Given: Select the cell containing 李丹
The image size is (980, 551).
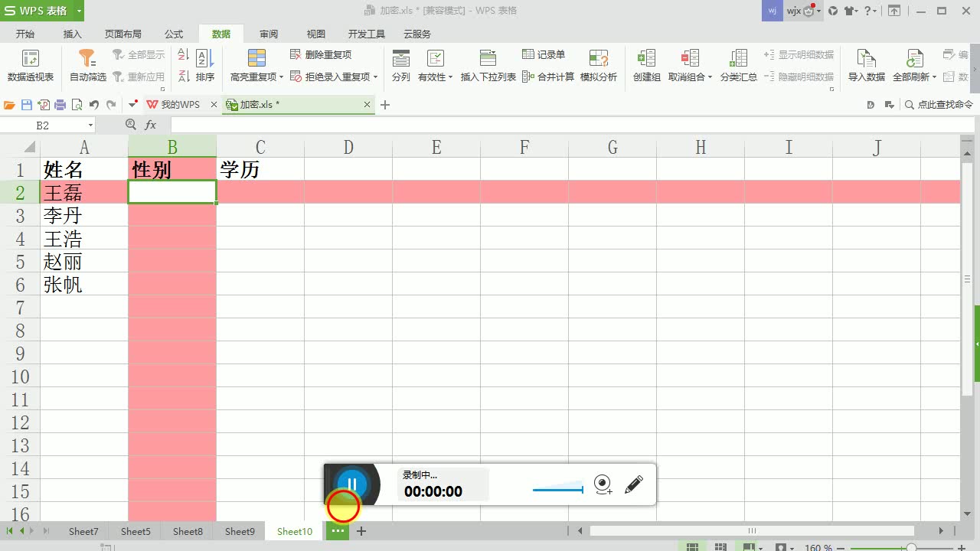Looking at the screenshot, I should pyautogui.click(x=84, y=215).
